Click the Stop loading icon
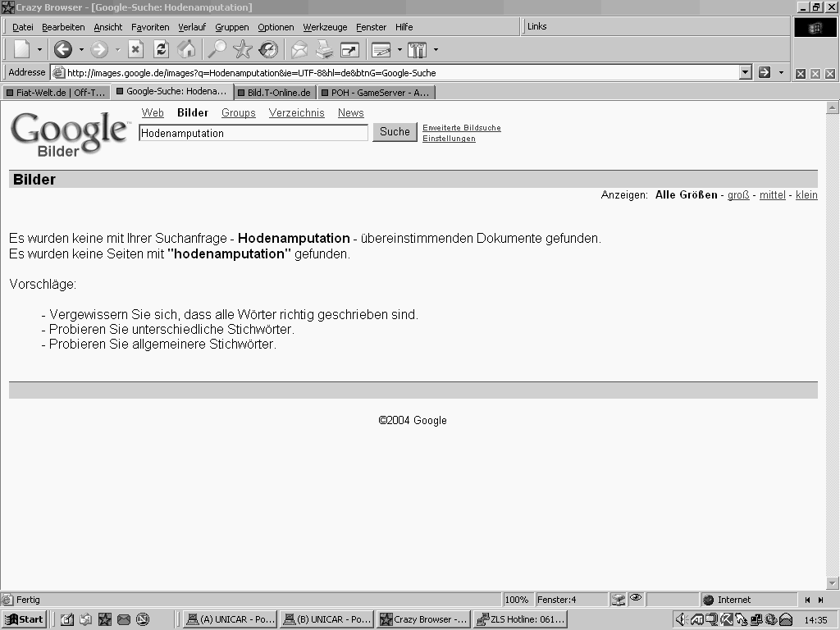This screenshot has height=630, width=840. click(135, 50)
